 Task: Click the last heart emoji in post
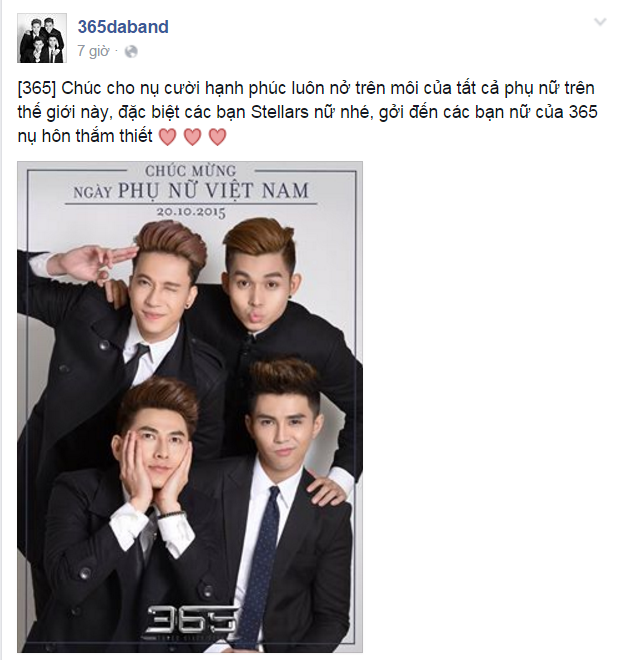(x=218, y=137)
